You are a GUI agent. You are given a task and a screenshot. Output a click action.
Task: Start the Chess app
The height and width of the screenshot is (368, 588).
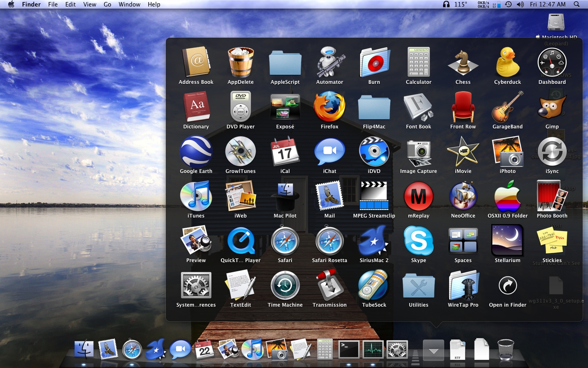tap(463, 63)
